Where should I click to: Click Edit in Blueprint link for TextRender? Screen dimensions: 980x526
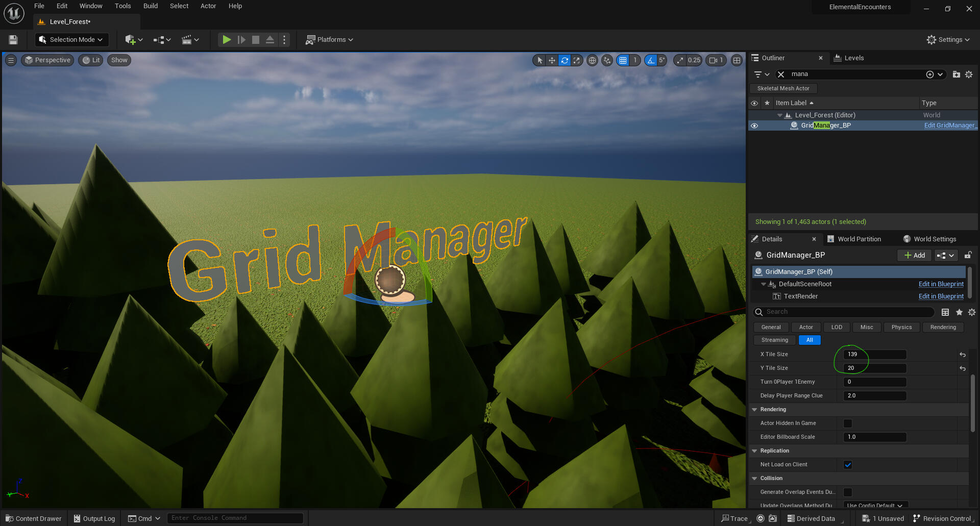coord(941,296)
